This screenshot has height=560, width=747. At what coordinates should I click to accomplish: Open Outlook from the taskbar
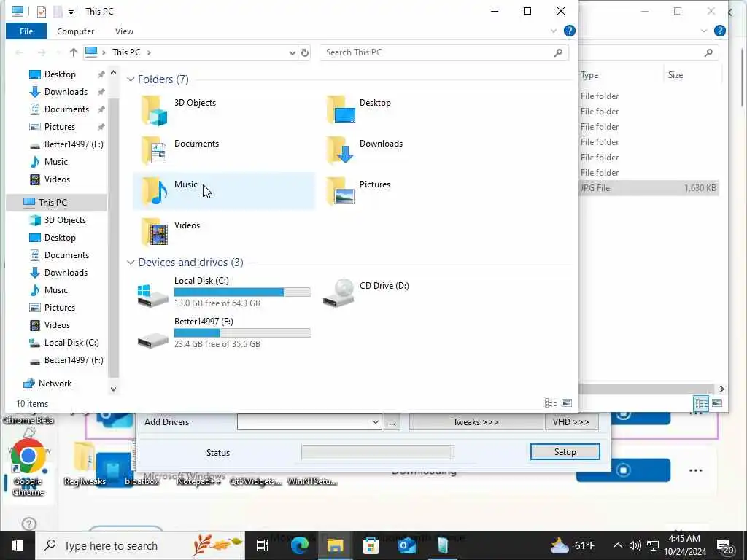tap(407, 545)
